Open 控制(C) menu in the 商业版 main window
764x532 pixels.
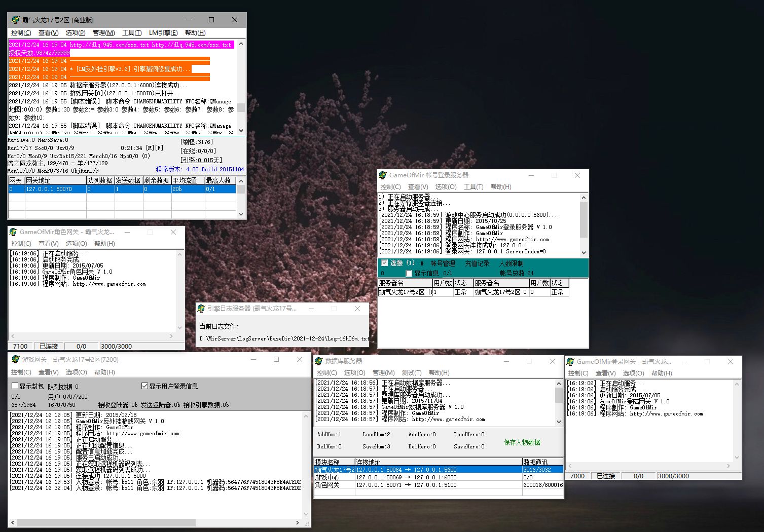tap(21, 33)
